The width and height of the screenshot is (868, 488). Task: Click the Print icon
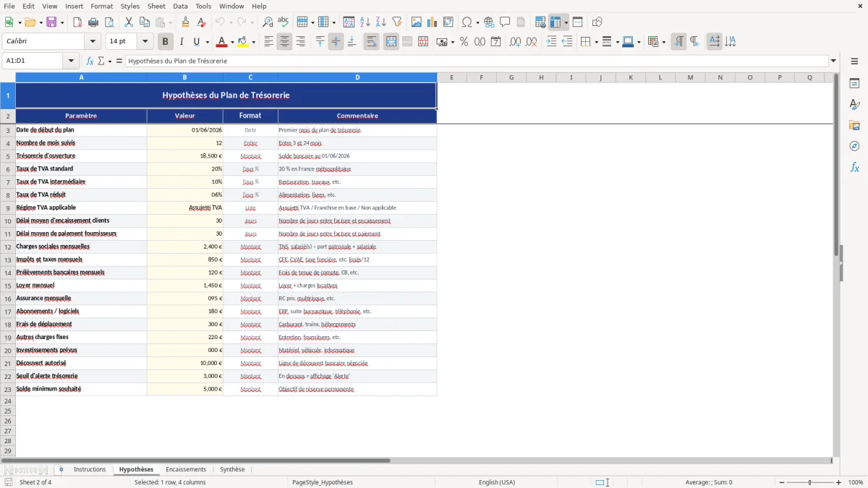coord(93,22)
